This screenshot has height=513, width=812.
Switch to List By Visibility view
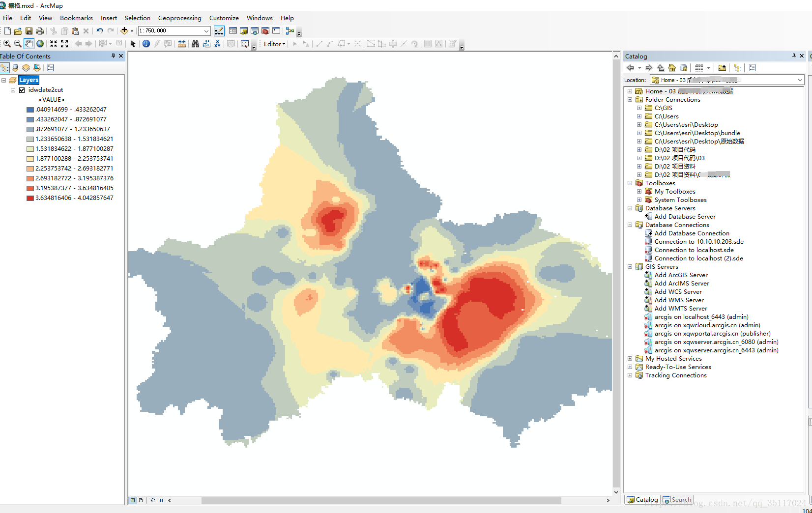(x=26, y=68)
